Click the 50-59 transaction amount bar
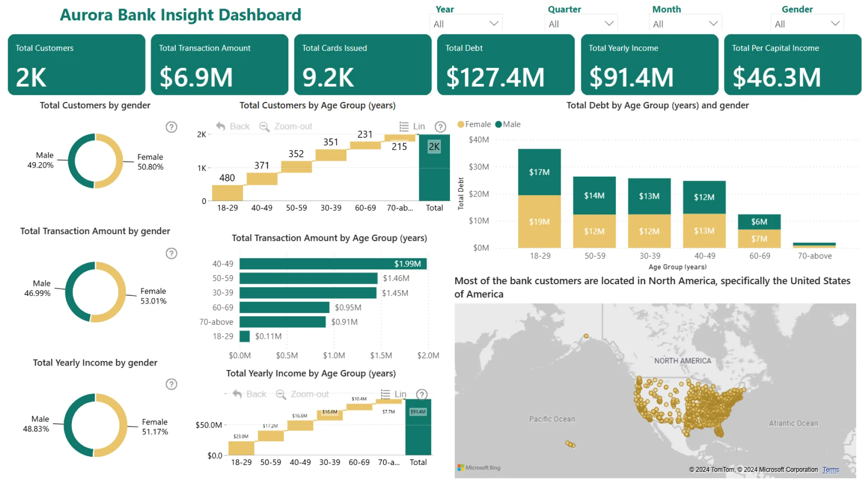Viewport: 868px width, 488px height. click(x=308, y=278)
